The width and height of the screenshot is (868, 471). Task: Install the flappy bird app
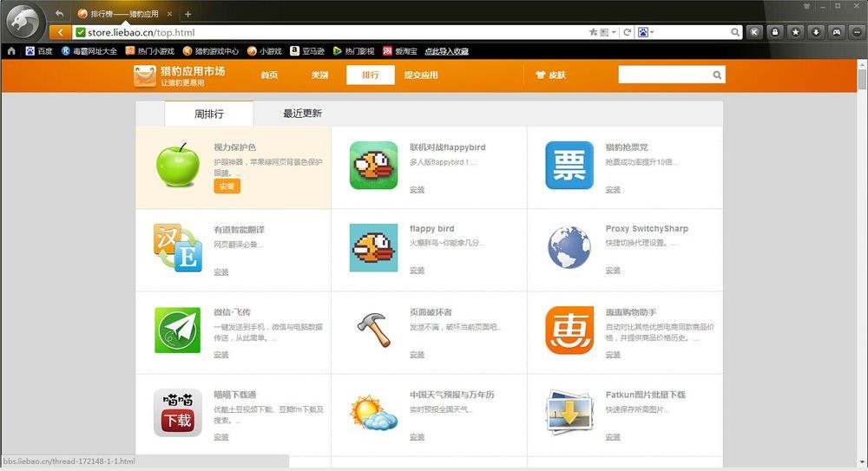click(x=417, y=270)
